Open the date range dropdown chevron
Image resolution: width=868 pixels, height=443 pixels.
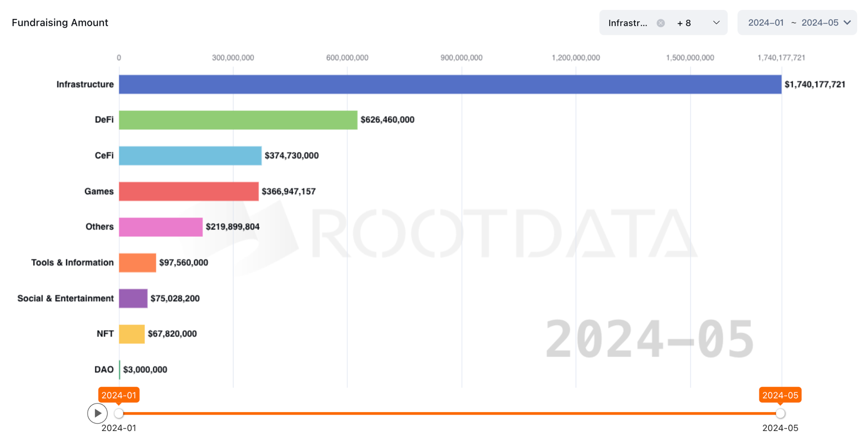pos(847,23)
